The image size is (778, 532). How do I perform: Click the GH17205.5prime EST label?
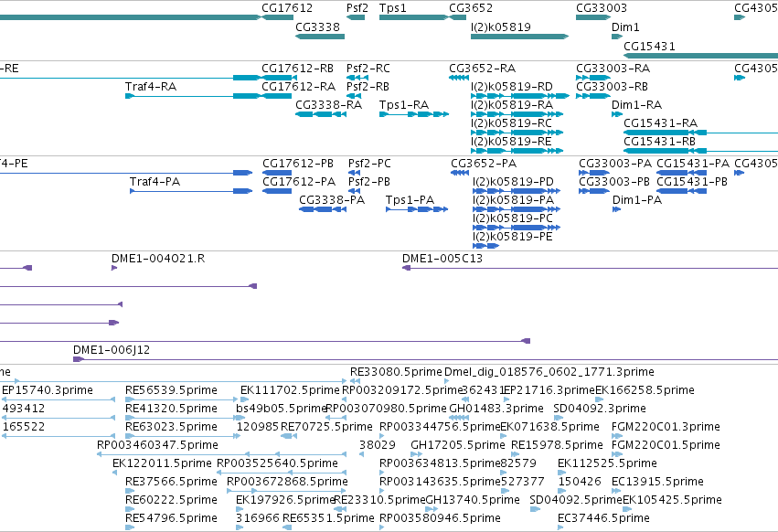457,445
